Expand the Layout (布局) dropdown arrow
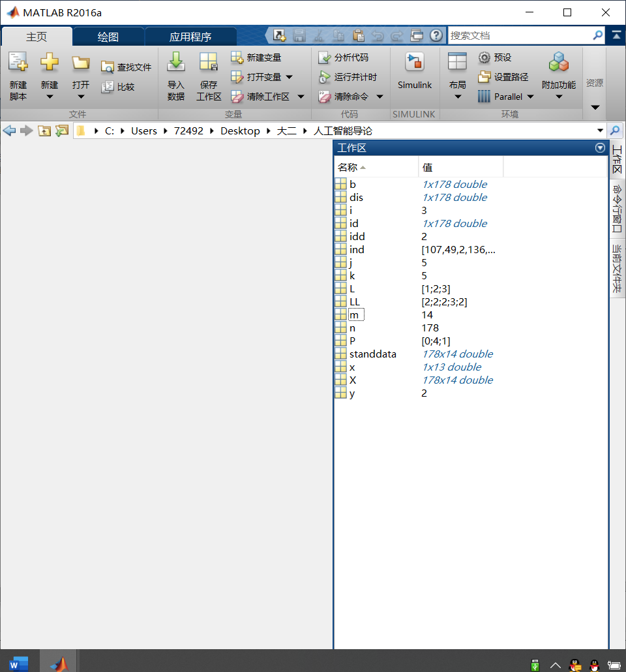This screenshot has height=672, width=626. pos(458,97)
